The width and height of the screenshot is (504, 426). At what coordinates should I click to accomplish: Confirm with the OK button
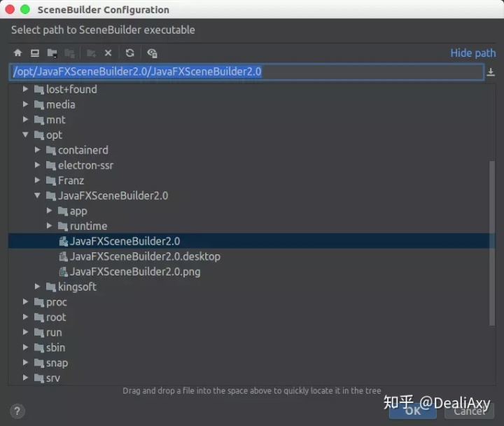pyautogui.click(x=413, y=411)
